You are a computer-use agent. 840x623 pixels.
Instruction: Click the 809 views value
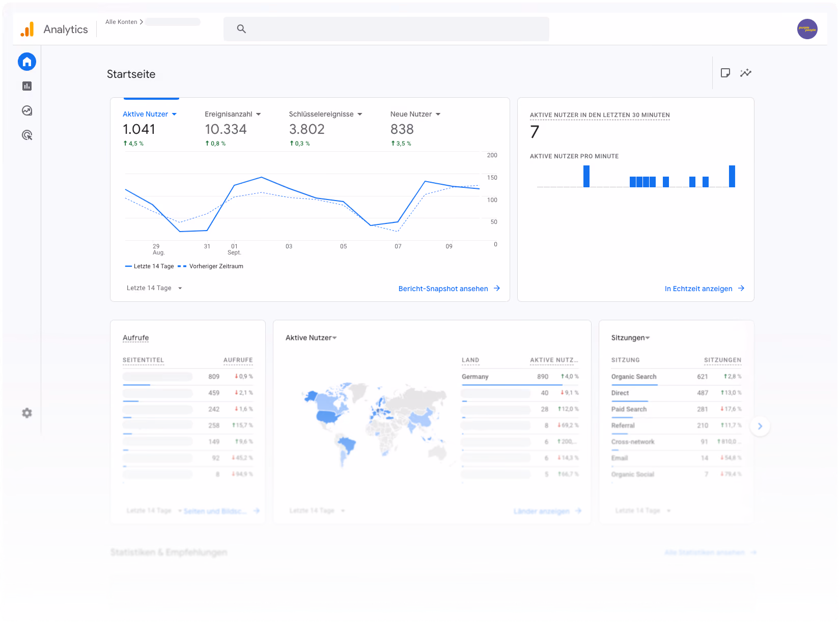pos(214,377)
